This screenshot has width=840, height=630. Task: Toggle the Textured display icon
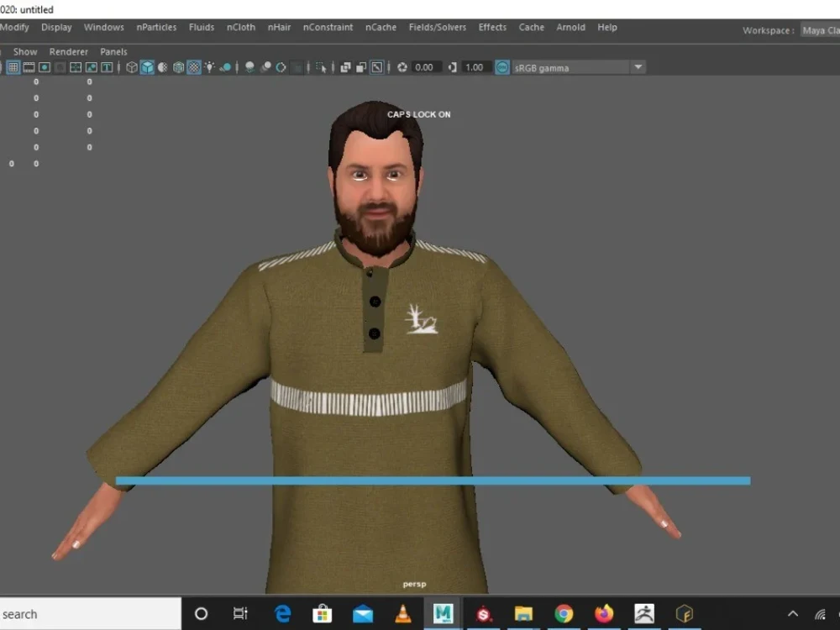tap(192, 67)
